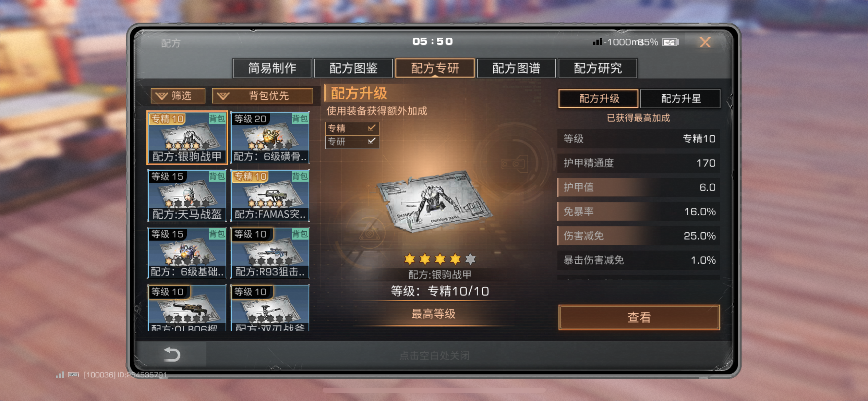Close the recipe panel with X
The height and width of the screenshot is (401, 868).
point(705,42)
